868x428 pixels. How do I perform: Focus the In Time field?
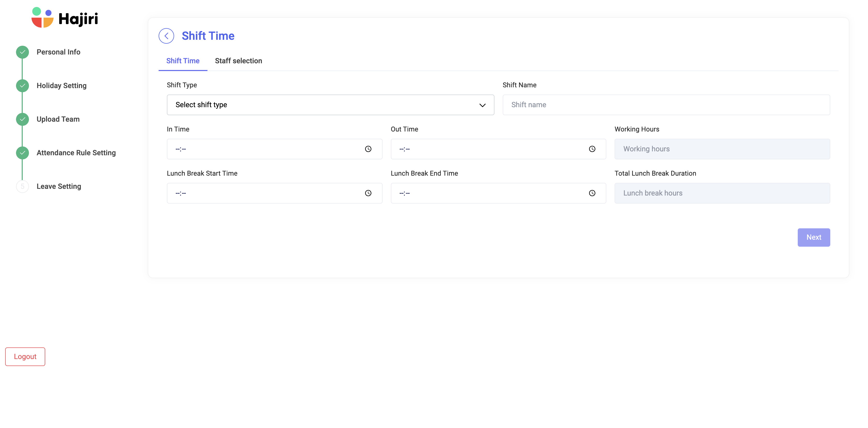tap(274, 149)
